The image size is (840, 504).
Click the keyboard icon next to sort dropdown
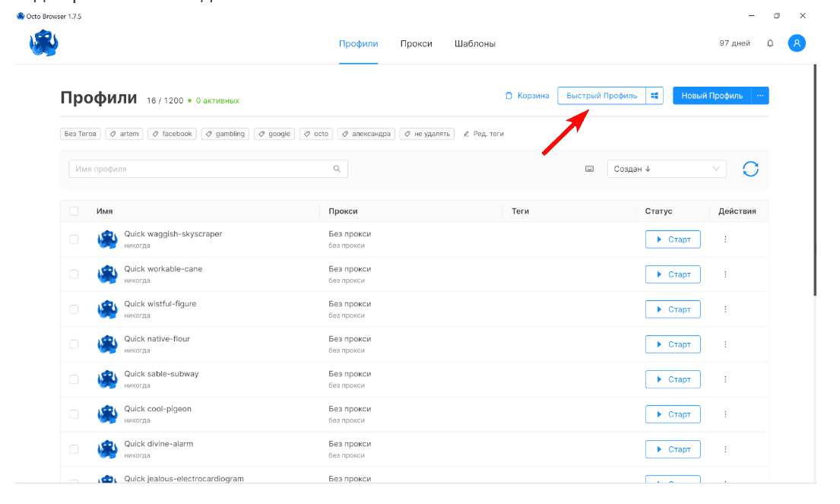[x=589, y=169]
